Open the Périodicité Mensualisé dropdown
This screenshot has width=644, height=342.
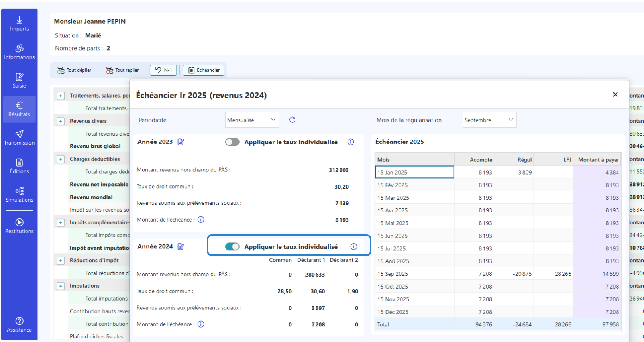click(251, 120)
